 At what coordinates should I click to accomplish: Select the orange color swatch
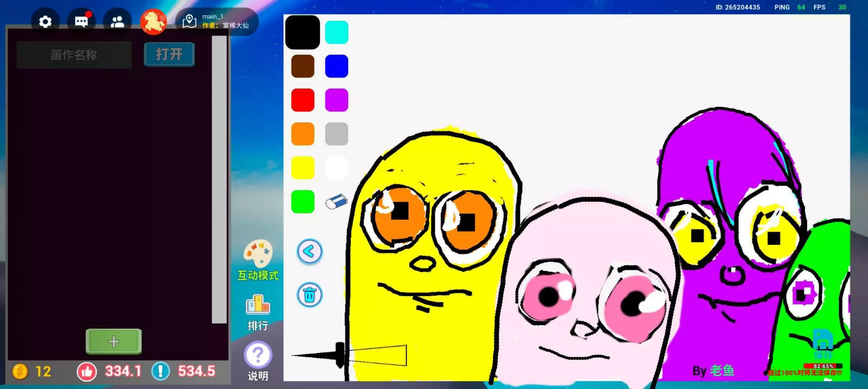302,134
